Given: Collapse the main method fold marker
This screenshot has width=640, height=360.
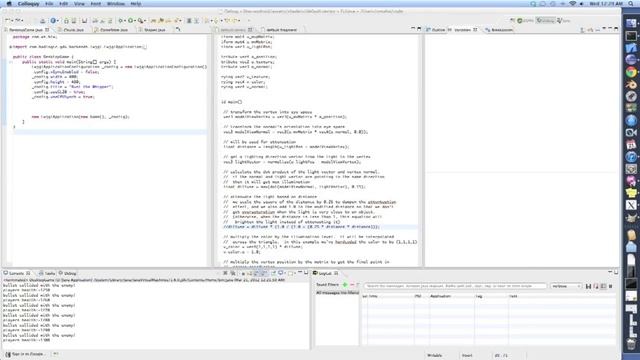Looking at the screenshot, I should point(11,62).
